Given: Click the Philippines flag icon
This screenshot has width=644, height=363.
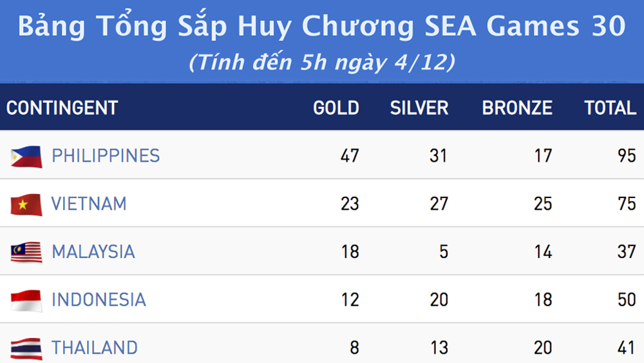Looking at the screenshot, I should [26, 157].
